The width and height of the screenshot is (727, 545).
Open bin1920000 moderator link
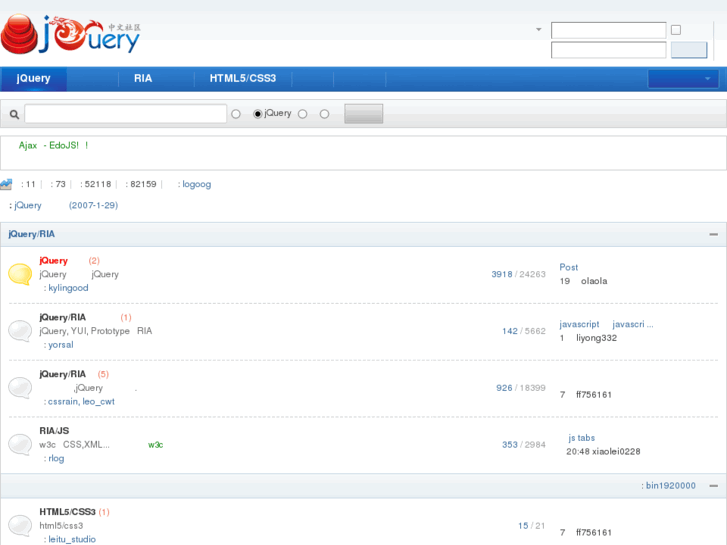(670, 486)
